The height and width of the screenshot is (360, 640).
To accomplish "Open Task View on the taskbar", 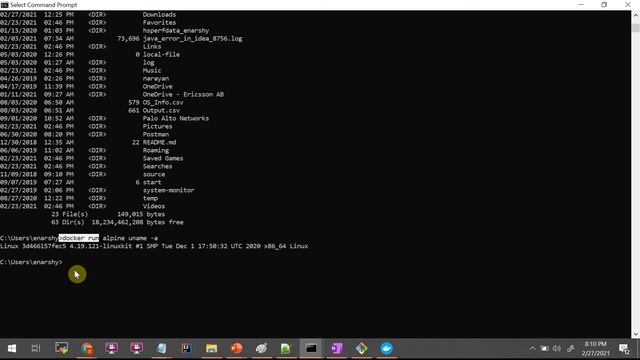I will [x=36, y=348].
